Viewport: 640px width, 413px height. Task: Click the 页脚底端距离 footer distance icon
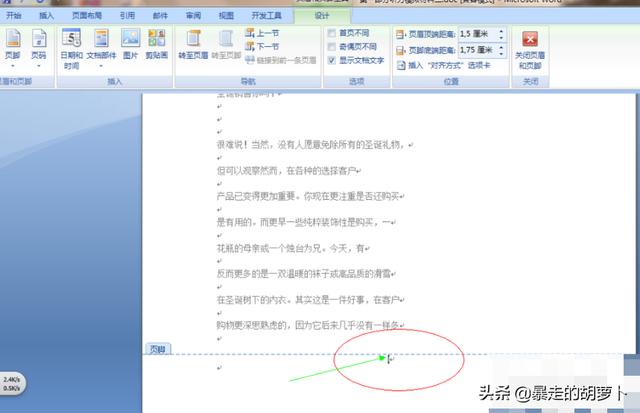400,50
